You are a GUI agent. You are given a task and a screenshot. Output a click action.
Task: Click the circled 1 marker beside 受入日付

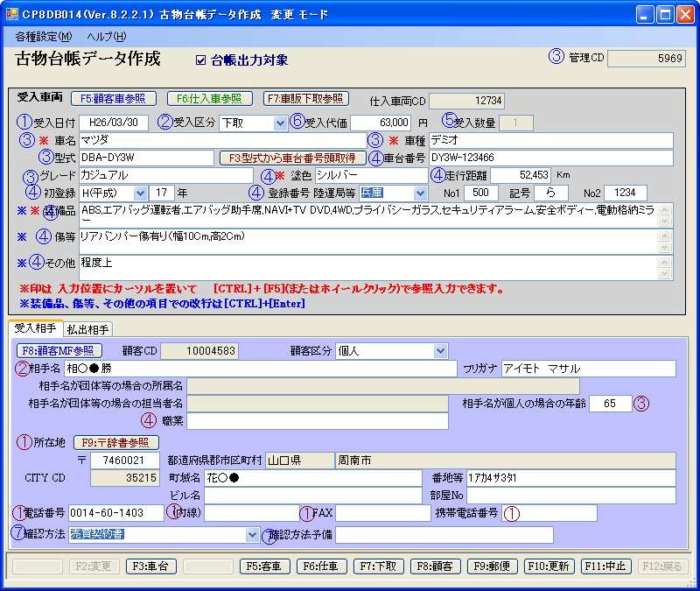coord(24,122)
